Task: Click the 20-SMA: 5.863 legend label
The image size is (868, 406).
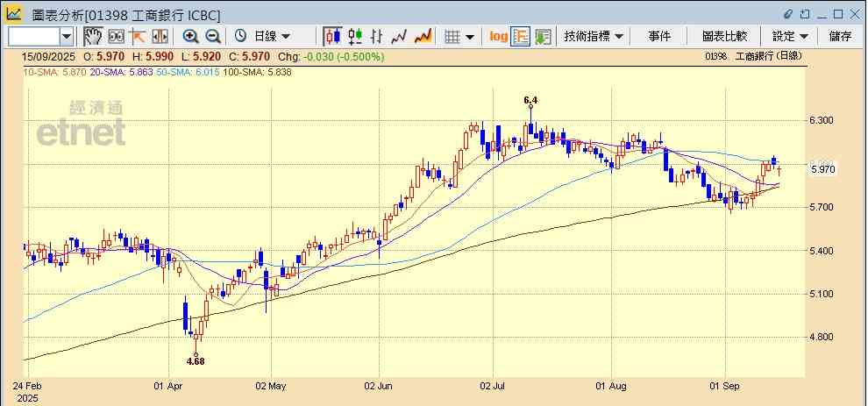Action: click(x=121, y=72)
